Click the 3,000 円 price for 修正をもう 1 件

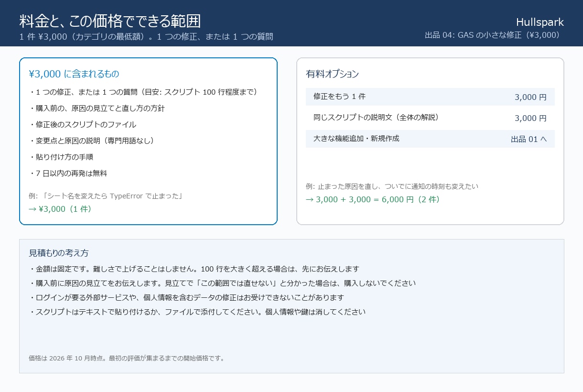[x=530, y=97]
